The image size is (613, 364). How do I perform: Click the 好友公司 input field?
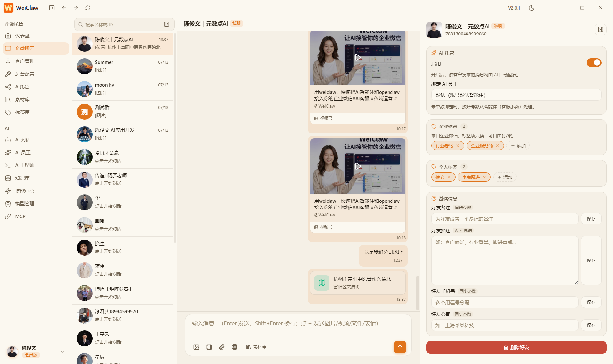tap(505, 325)
